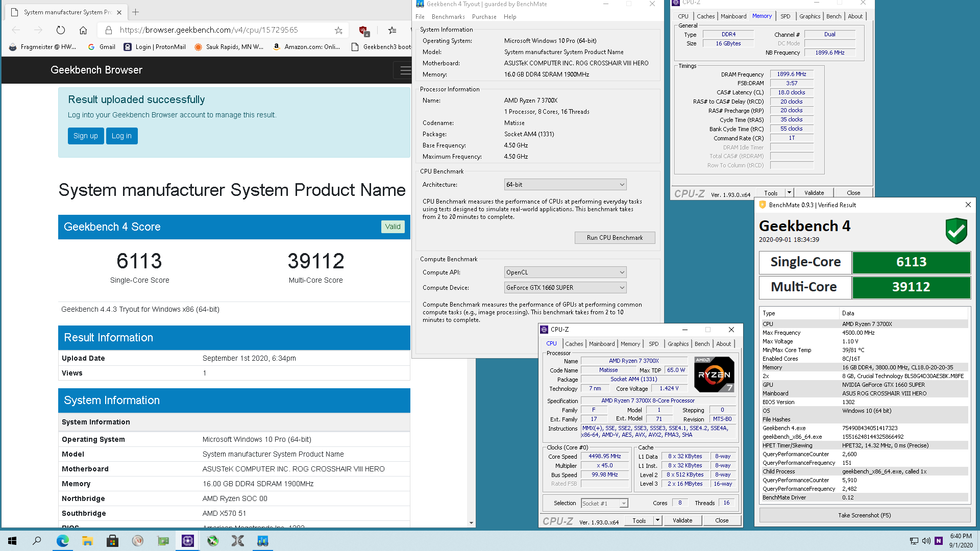Image resolution: width=980 pixels, height=551 pixels.
Task: Click the green verified shield icon
Action: 956,231
